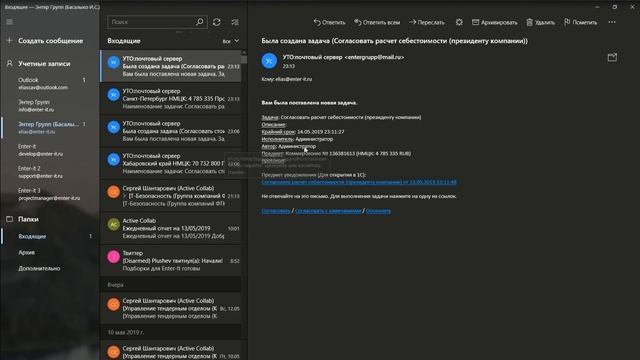Delete the message with Удалить
640x360 pixels.
tap(540, 22)
